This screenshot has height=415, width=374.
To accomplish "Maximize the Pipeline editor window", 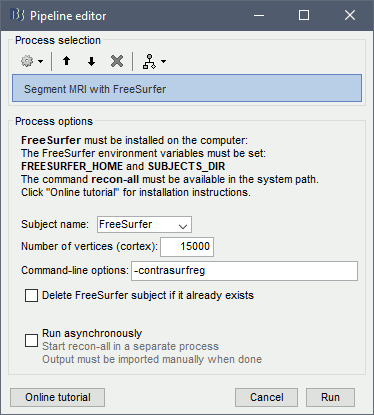I will (x=304, y=15).
